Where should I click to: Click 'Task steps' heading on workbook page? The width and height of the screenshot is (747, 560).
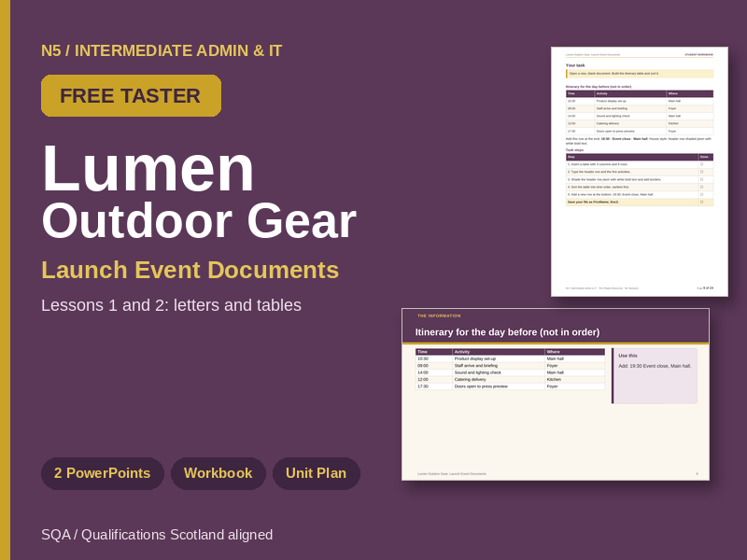[574, 150]
